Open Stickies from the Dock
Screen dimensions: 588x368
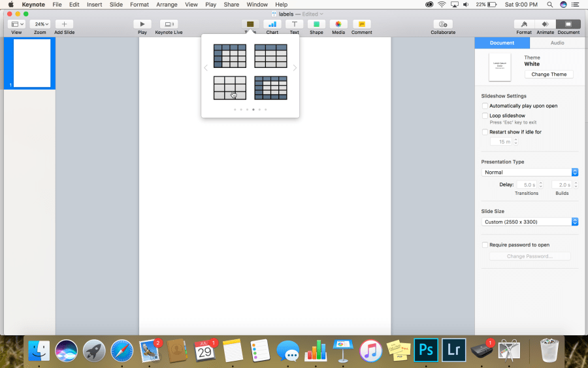[x=399, y=351]
